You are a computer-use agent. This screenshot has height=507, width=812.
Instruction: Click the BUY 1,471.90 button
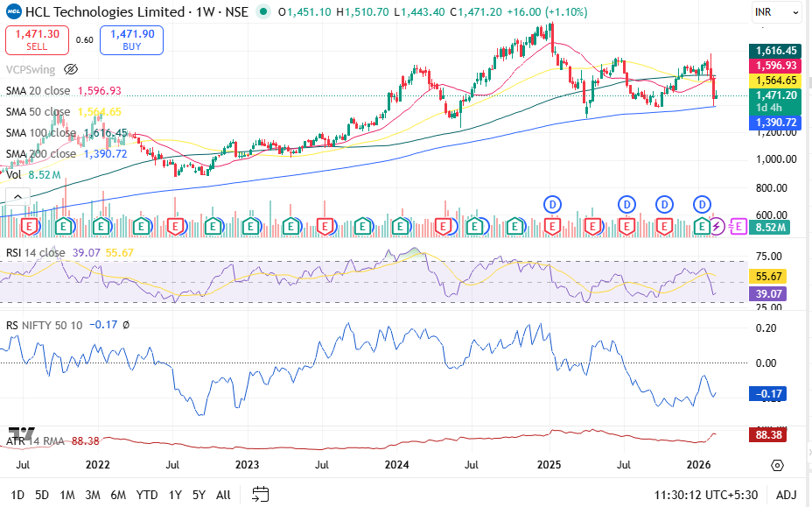tap(131, 40)
